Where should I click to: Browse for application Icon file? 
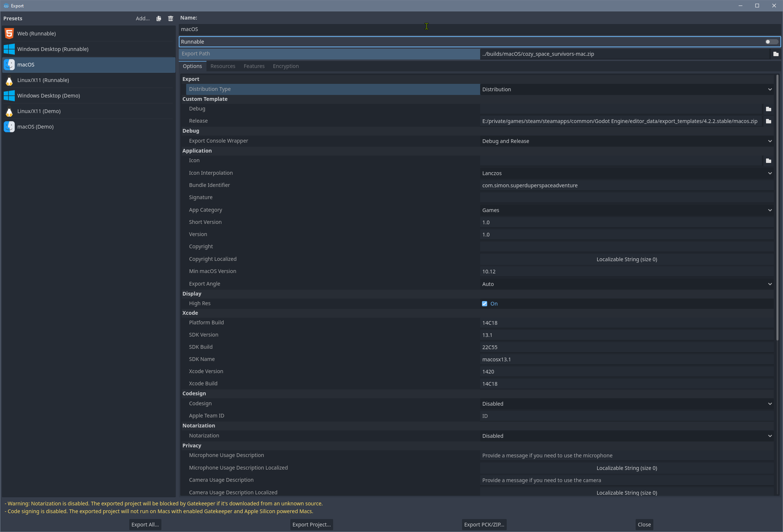[x=769, y=161]
